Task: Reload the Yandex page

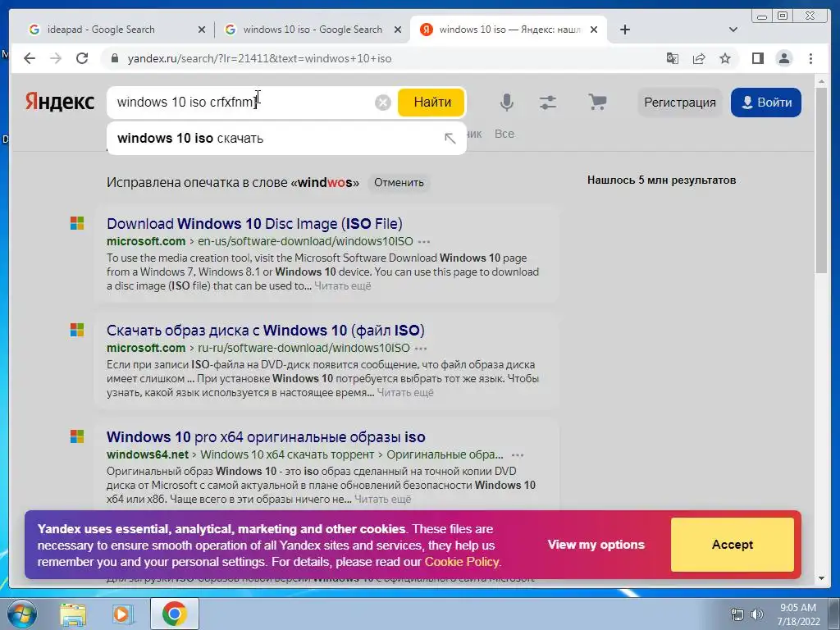Action: click(82, 58)
